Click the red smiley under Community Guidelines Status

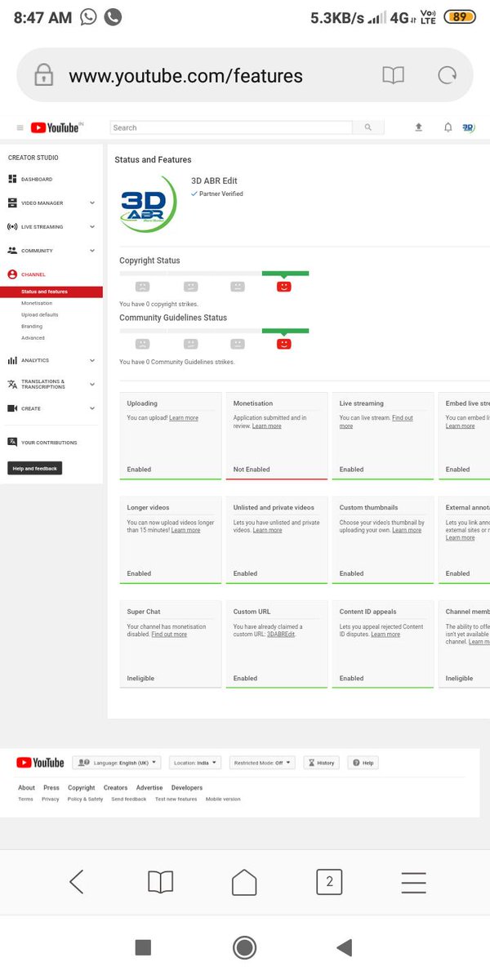click(x=284, y=344)
